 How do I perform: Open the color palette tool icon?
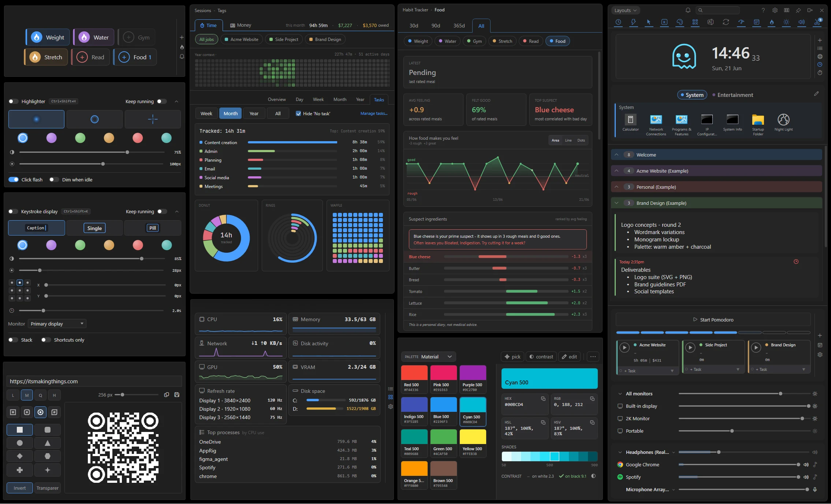tap(679, 22)
